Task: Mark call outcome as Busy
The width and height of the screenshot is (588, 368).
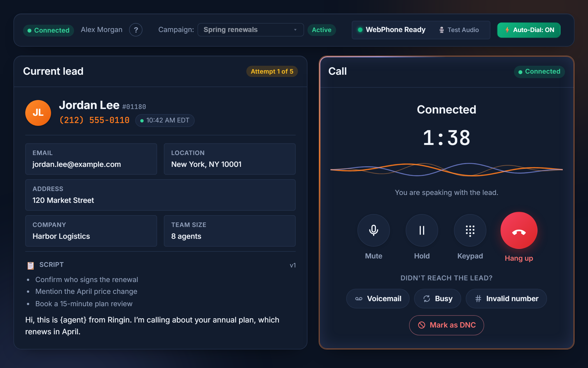Action: click(x=437, y=299)
